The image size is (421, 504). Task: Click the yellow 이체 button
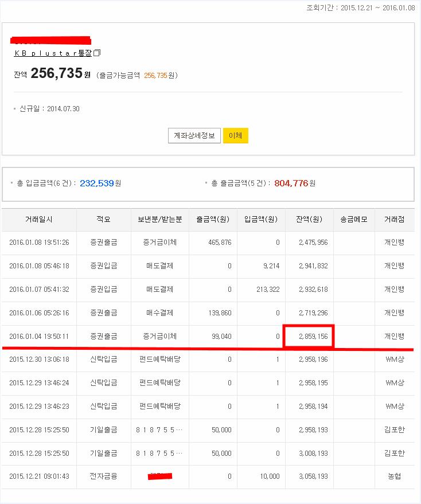[235, 136]
